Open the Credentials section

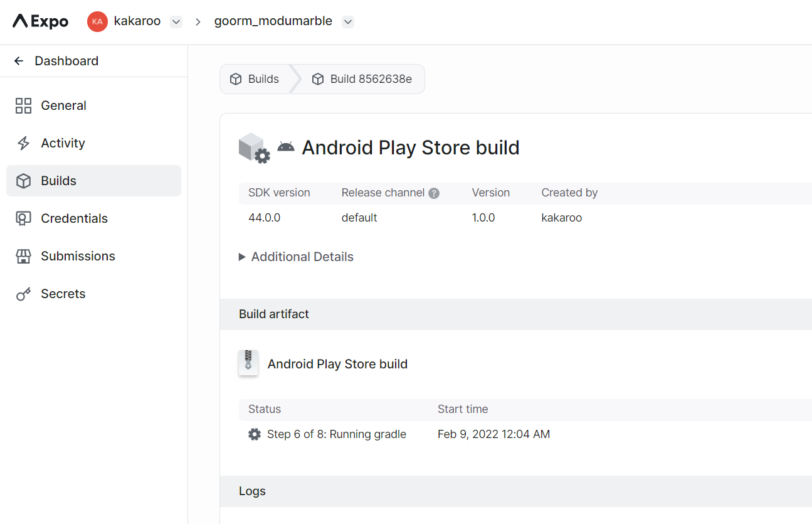tap(93, 218)
